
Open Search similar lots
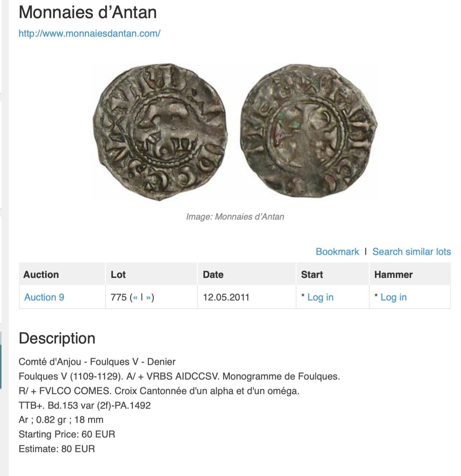click(411, 252)
